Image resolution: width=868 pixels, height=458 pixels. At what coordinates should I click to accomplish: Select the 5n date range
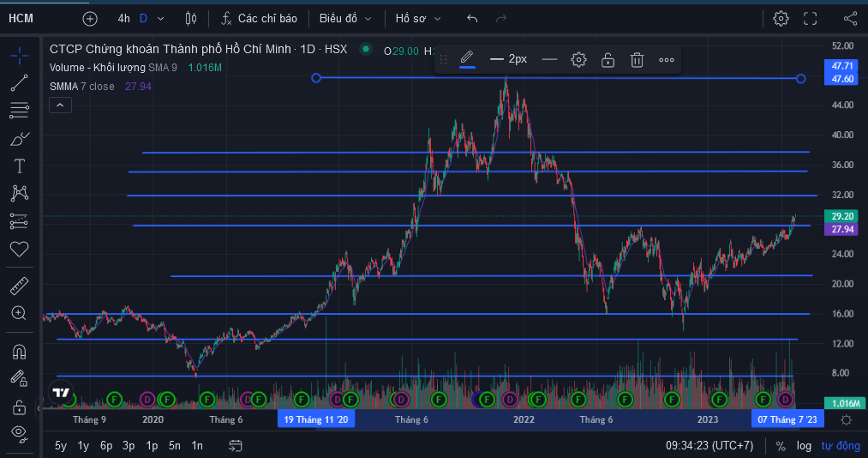pyautogui.click(x=175, y=446)
